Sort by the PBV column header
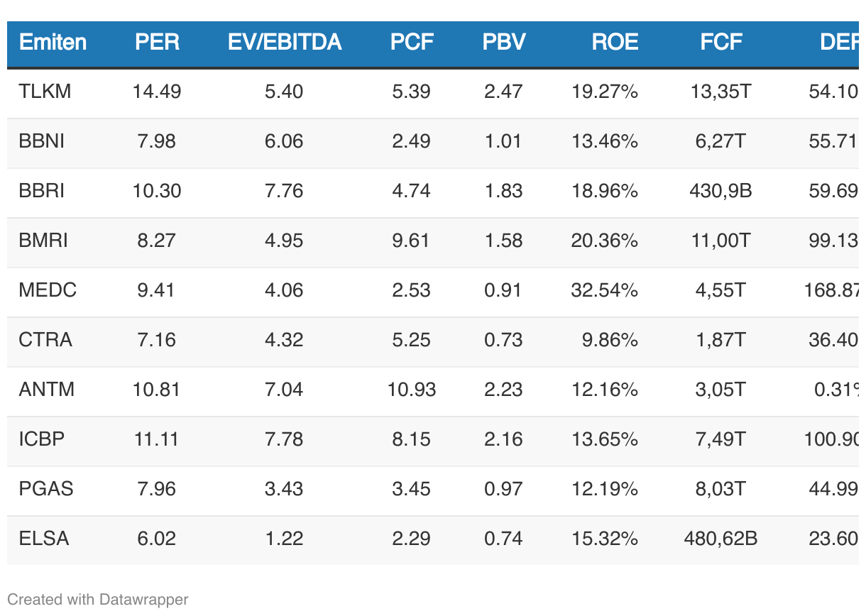This screenshot has width=866, height=616. [x=504, y=43]
